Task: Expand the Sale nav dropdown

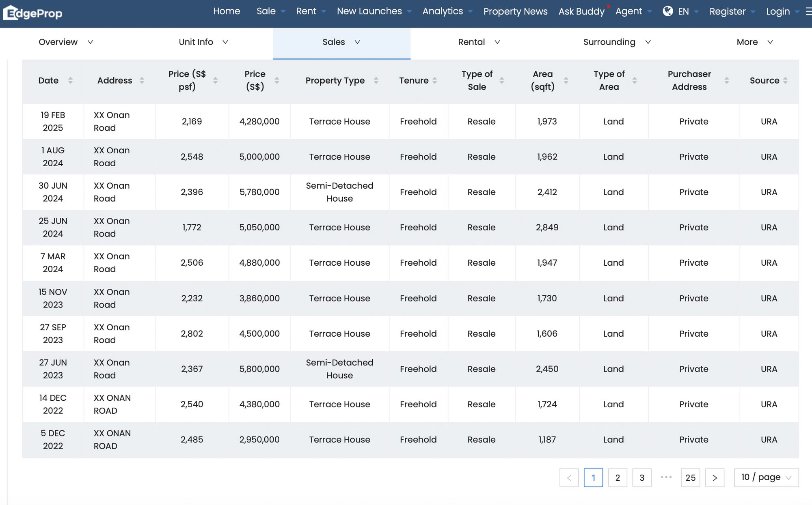Action: point(283,11)
